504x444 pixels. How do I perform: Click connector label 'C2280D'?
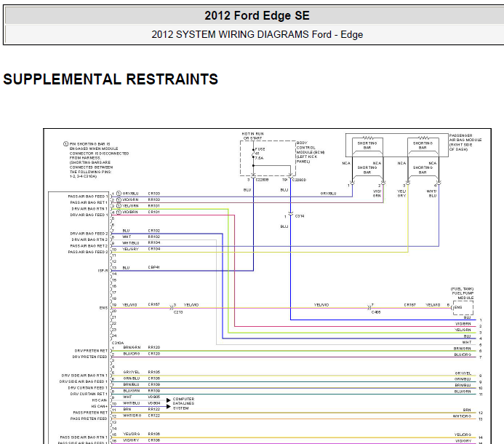(x=299, y=180)
